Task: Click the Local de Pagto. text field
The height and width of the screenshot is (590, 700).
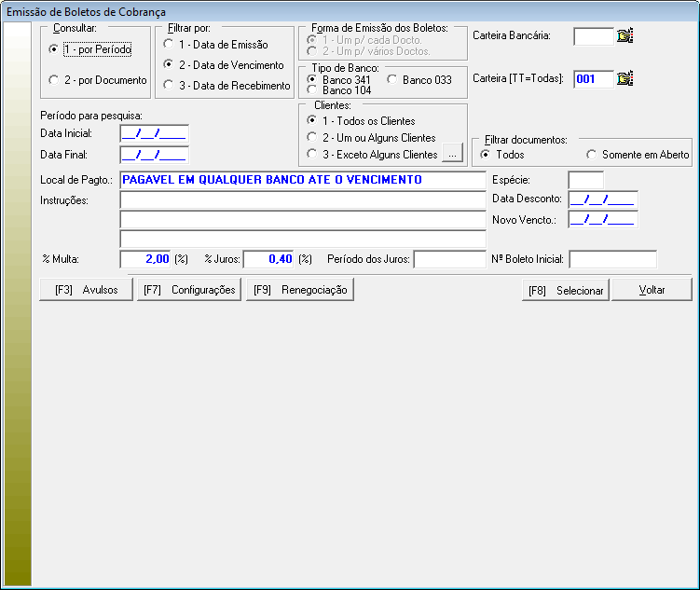Action: point(303,179)
